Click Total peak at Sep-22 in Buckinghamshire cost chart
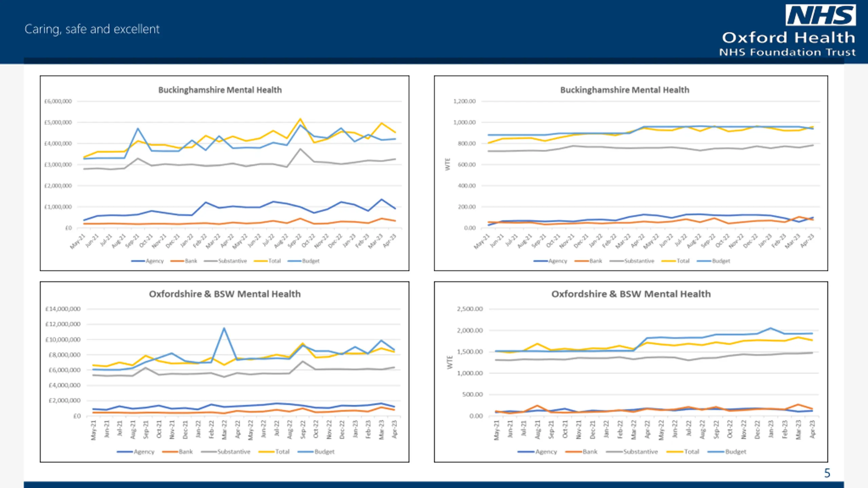The height and width of the screenshot is (488, 868). [300, 119]
